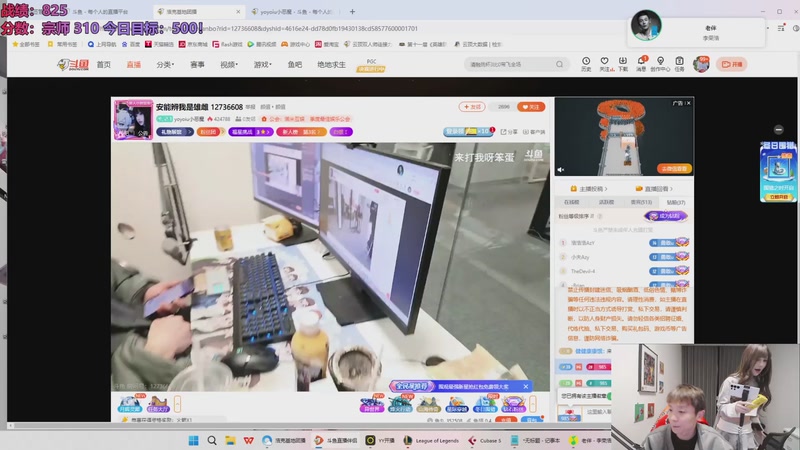This screenshot has width=800, height=450.
Task: Click the 全民星推荐 label
Action: click(412, 386)
